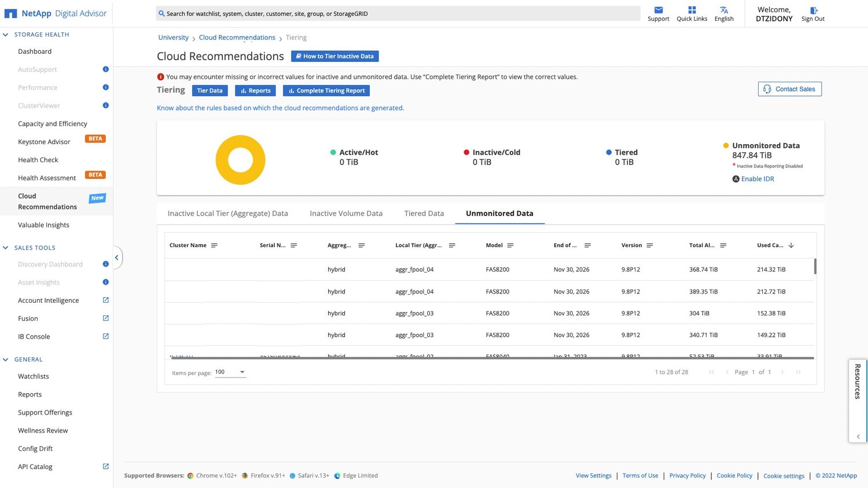Click the Sign Out icon
This screenshot has width=868, height=488.
(813, 10)
